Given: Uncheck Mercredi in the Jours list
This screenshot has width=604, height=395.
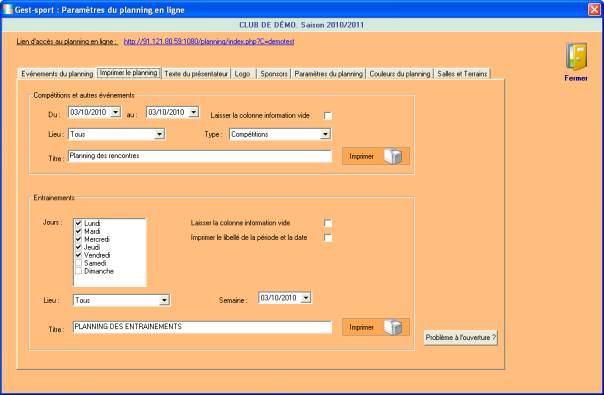Looking at the screenshot, I should [79, 239].
